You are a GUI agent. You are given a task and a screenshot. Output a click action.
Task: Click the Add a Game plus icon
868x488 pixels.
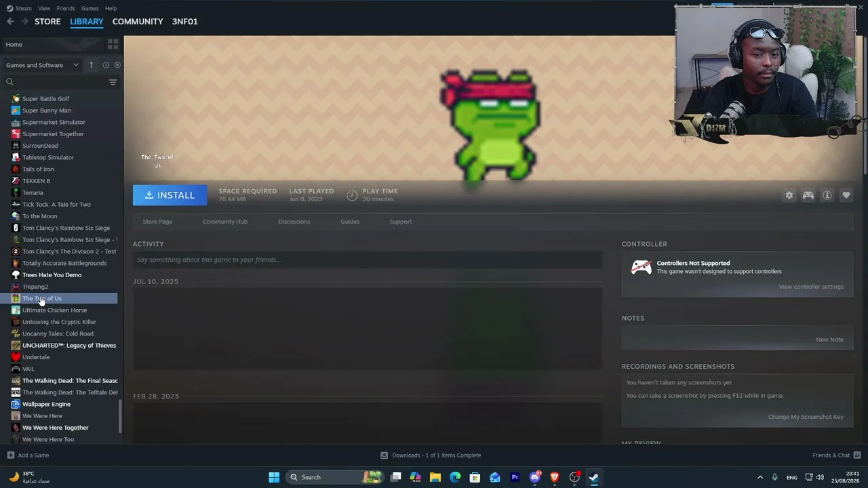pos(10,455)
